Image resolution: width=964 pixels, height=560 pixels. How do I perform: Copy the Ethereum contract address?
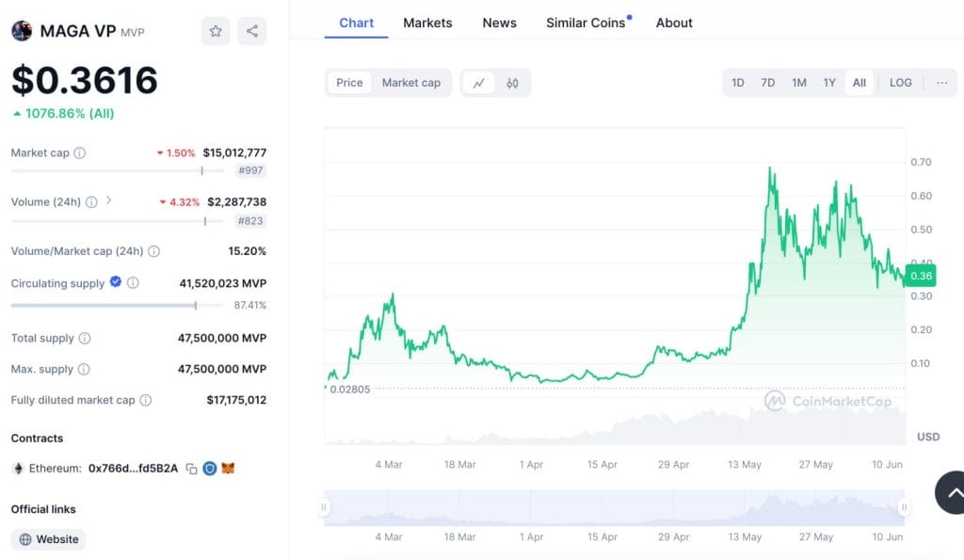[191, 469]
